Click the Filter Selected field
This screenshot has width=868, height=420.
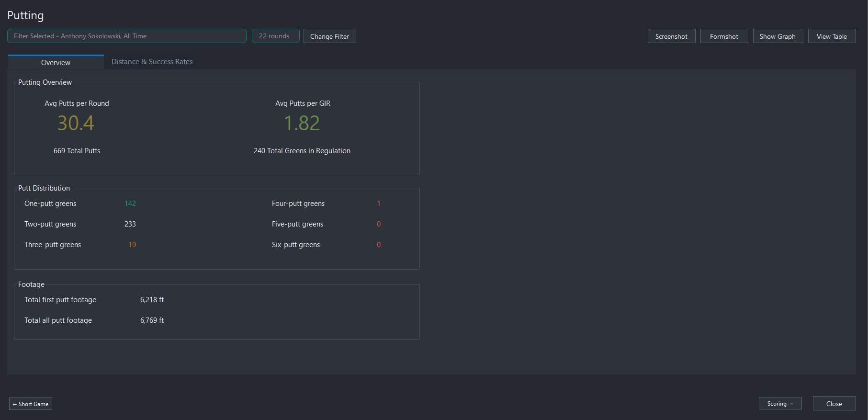pos(127,36)
